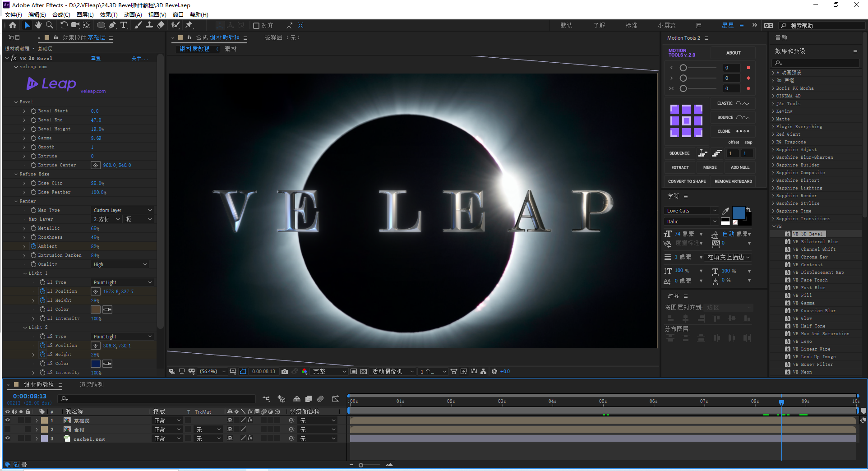Toggle the transparency grid icon
Viewport: 868px width, 471px height.
point(364,371)
